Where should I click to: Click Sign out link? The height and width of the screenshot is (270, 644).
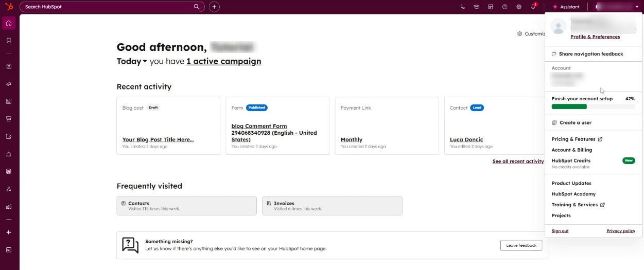560,231
